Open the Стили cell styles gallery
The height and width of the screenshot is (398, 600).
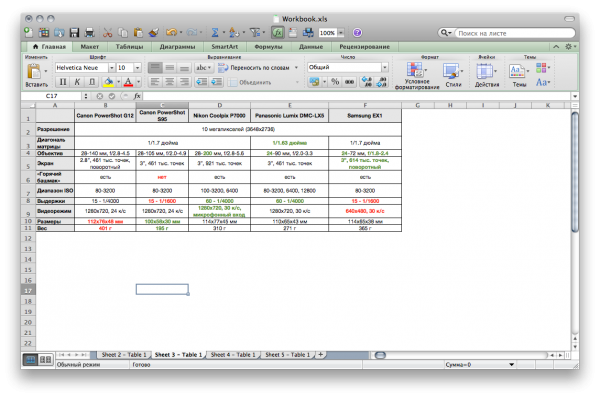click(453, 75)
